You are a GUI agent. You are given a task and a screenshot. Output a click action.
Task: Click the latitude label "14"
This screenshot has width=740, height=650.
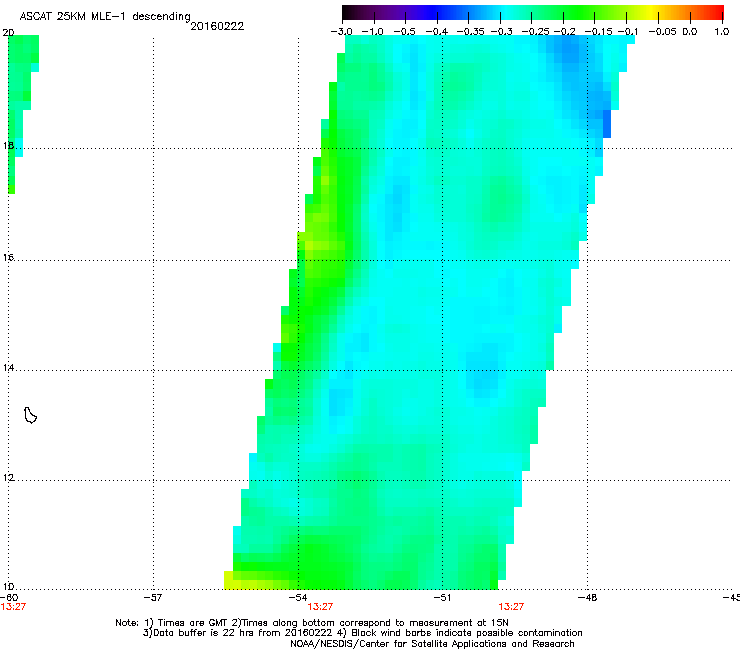click(8, 368)
